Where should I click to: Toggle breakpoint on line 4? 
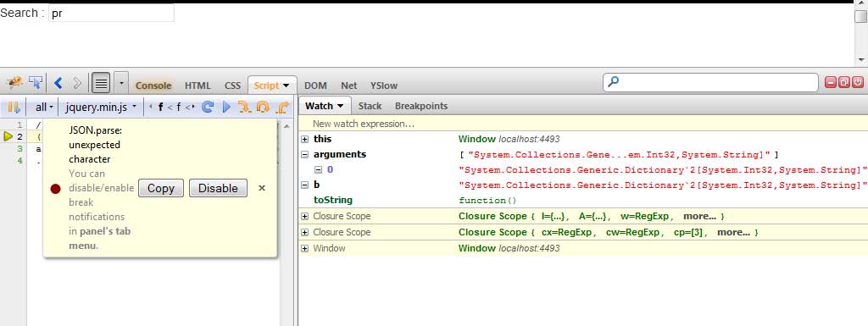pos(19,161)
